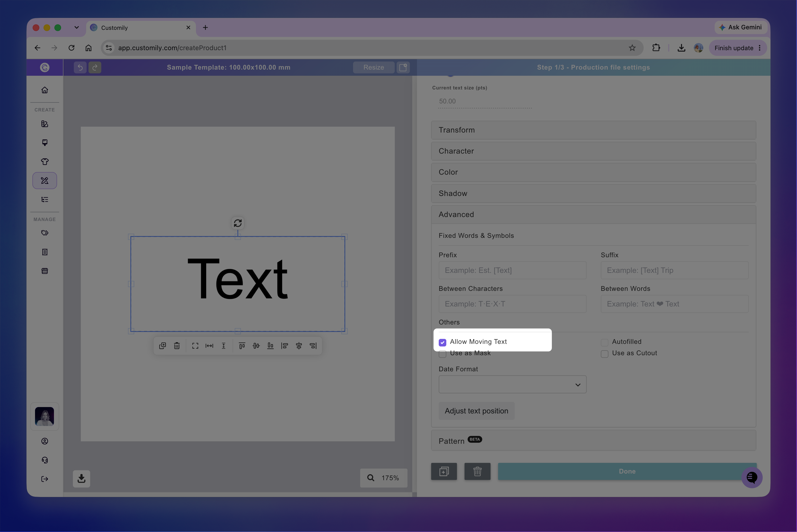Click the rotate handle above the text box
This screenshot has width=797, height=532.
[x=238, y=223]
